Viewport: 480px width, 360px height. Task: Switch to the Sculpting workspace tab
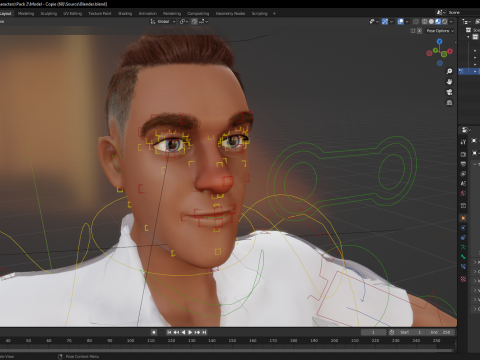click(49, 13)
